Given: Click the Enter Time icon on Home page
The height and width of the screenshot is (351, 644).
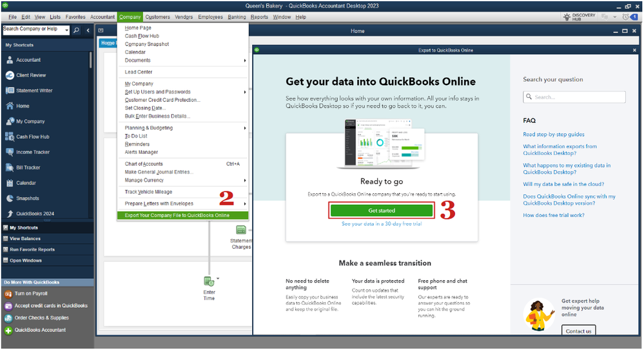Looking at the screenshot, I should (x=209, y=281).
